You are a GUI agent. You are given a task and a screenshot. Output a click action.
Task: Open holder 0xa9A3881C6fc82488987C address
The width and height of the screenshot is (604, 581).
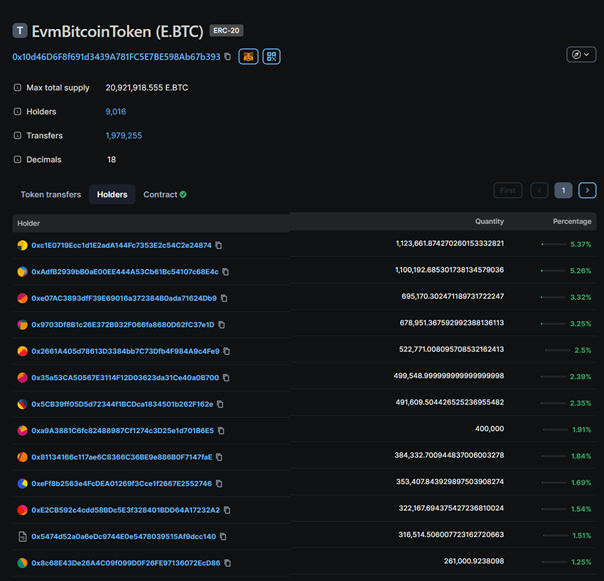click(122, 430)
